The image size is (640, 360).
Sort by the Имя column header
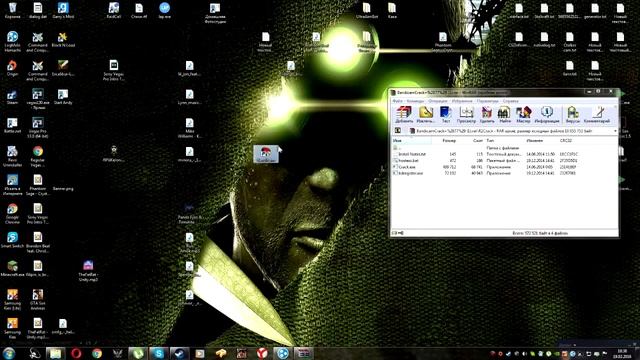click(x=411, y=141)
